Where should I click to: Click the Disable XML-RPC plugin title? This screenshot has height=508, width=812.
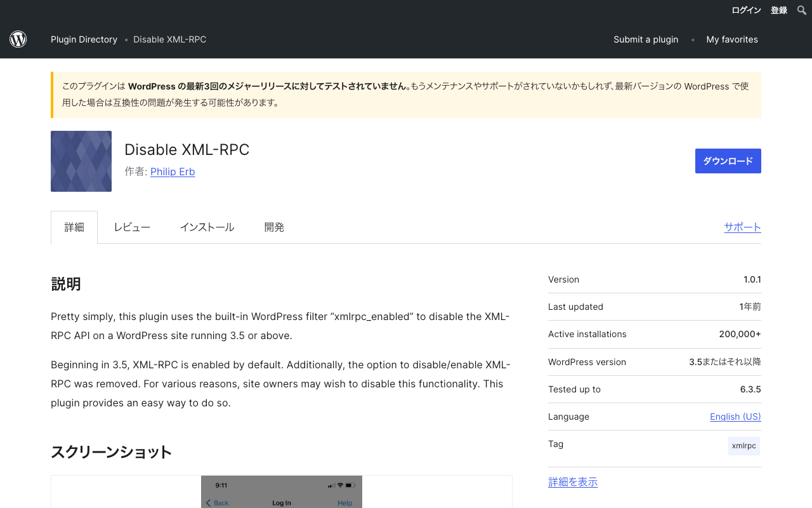(187, 149)
